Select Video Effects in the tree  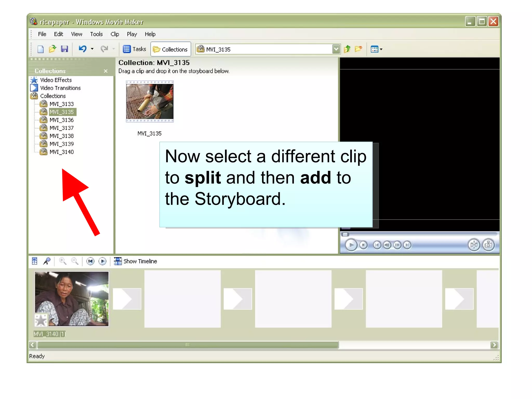coord(56,80)
